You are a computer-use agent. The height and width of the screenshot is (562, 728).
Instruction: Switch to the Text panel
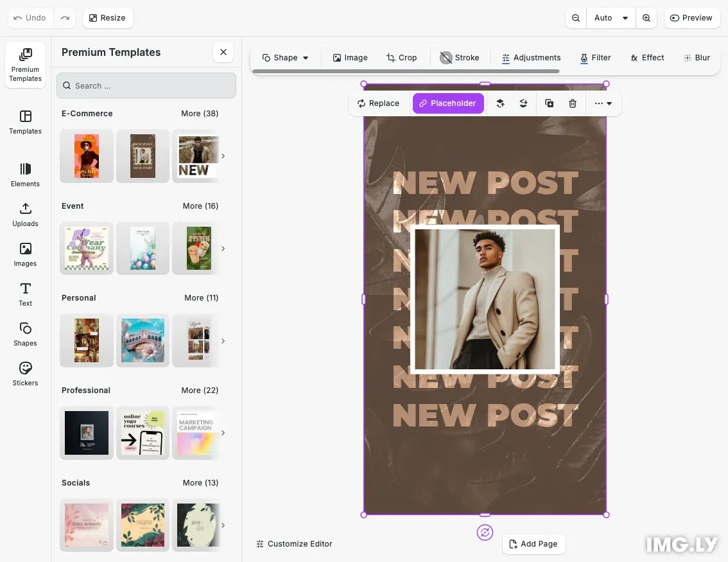coord(25,294)
